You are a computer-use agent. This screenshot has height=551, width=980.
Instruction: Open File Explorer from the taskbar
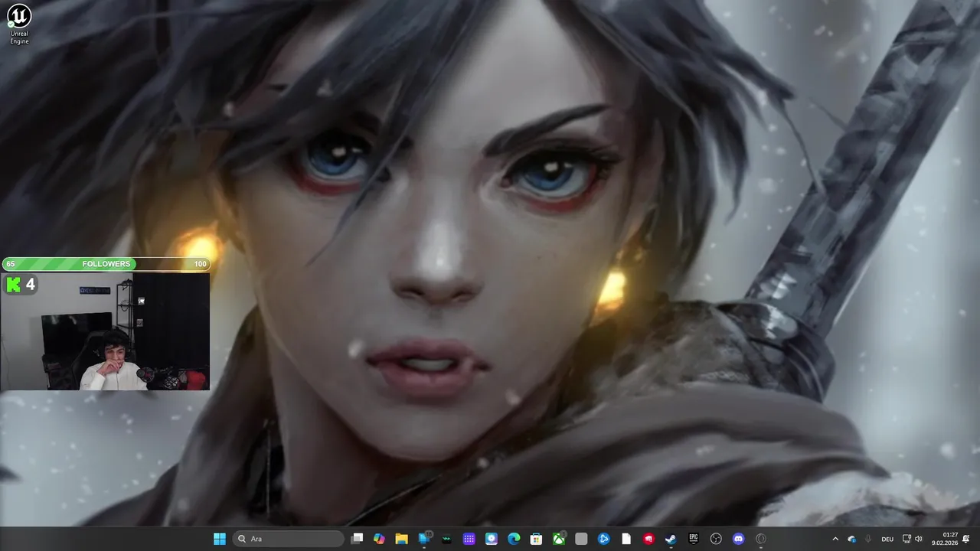click(401, 539)
